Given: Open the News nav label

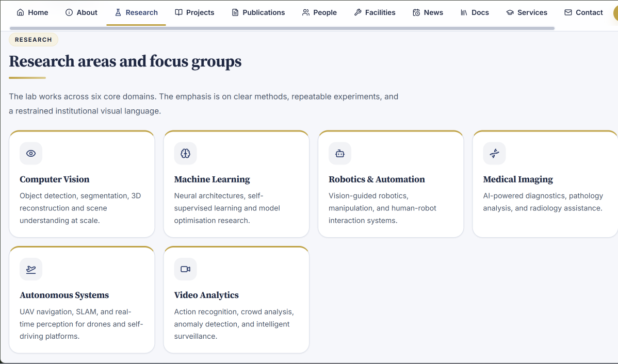Looking at the screenshot, I should tap(433, 12).
